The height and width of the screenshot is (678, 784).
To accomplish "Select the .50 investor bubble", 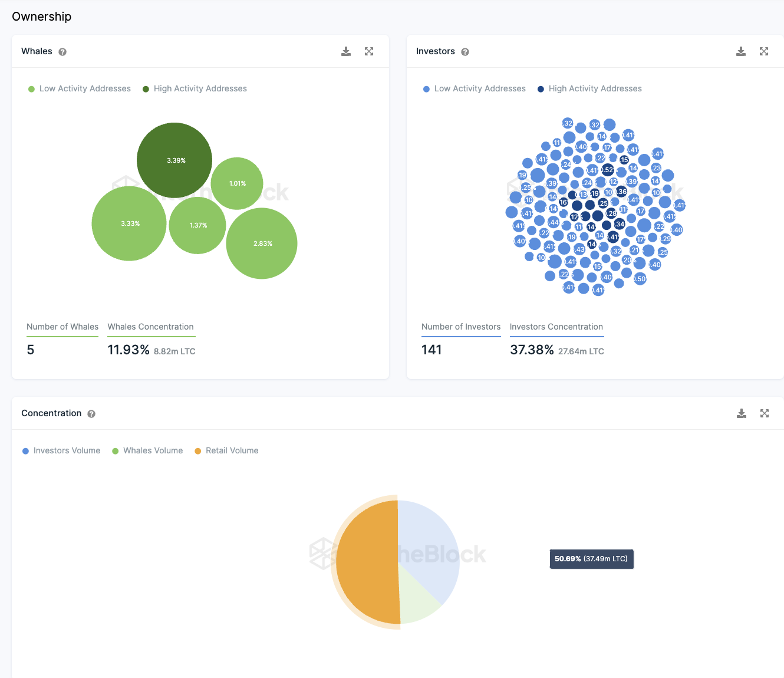I will coord(640,279).
